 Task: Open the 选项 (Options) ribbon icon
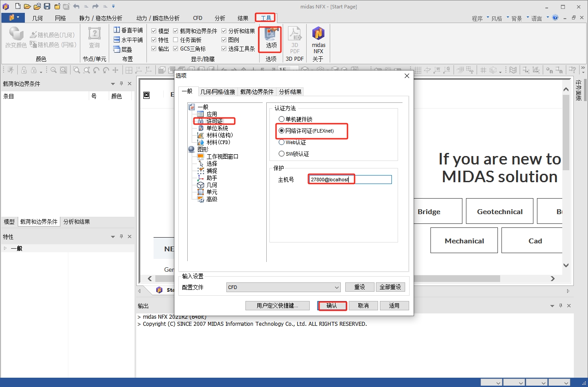[x=271, y=39]
